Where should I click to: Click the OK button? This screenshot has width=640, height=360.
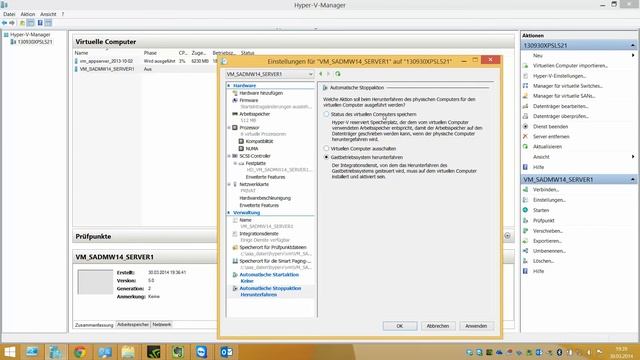point(400,326)
